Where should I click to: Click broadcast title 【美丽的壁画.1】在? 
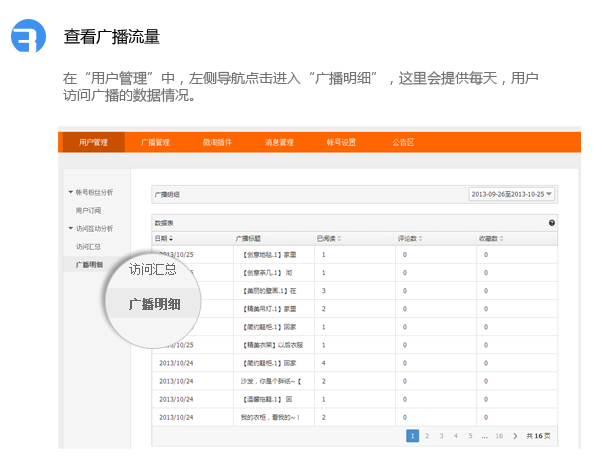(x=269, y=291)
